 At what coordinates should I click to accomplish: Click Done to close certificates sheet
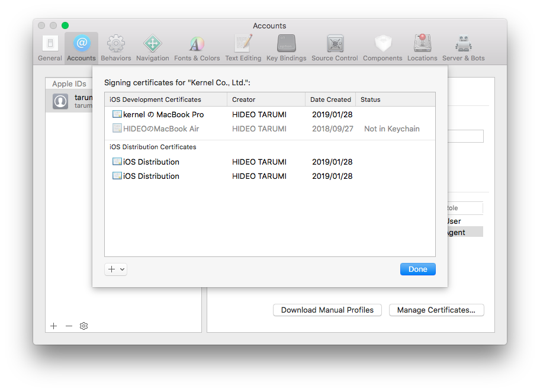(x=417, y=269)
